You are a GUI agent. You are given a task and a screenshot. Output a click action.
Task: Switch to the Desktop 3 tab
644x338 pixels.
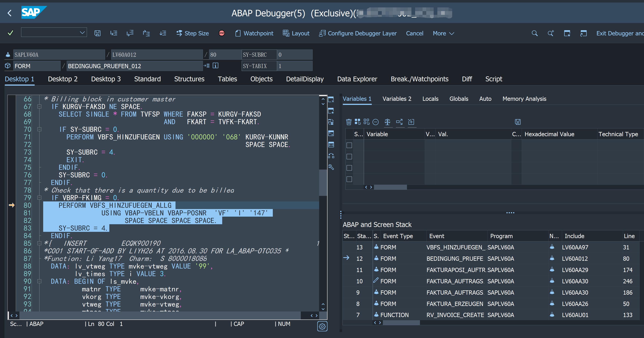(x=106, y=79)
